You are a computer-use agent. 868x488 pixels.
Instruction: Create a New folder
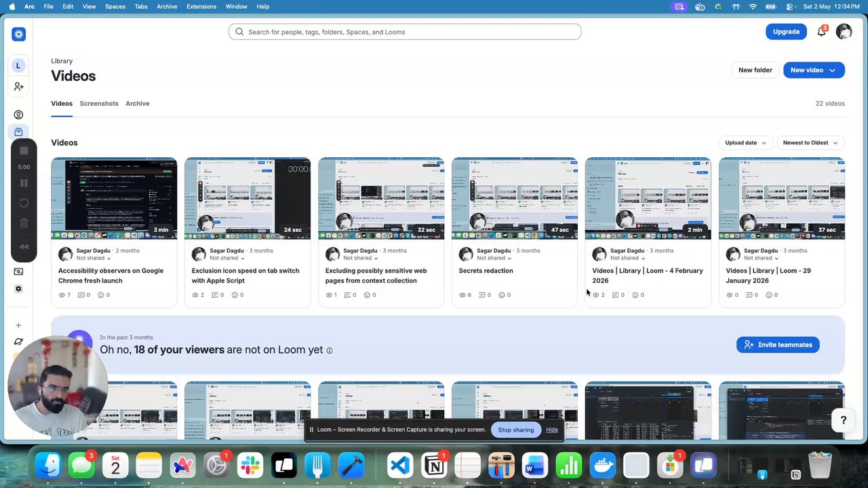755,70
